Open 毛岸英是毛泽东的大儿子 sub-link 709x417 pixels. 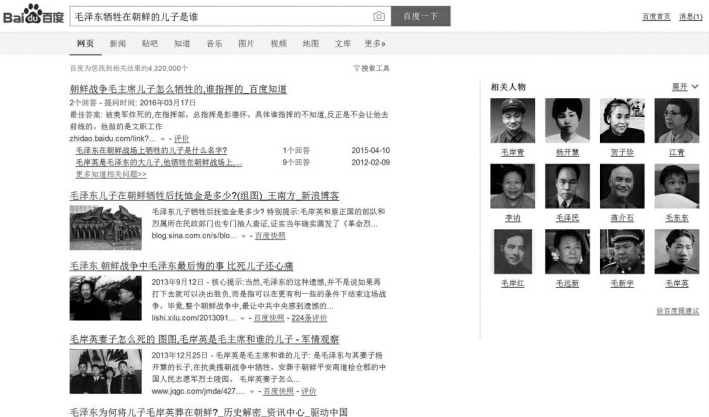click(159, 162)
